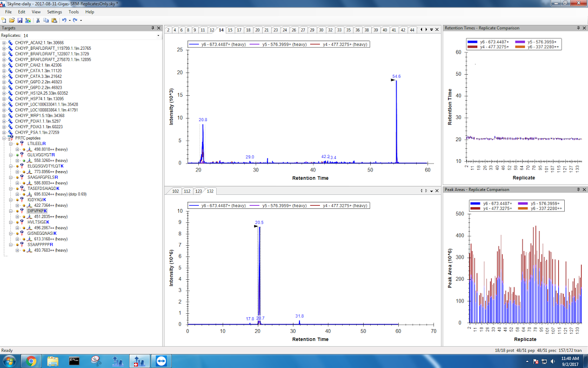Viewport: 588px width, 368px height.
Task: Save the document using the floppy icon
Action: (x=19, y=20)
